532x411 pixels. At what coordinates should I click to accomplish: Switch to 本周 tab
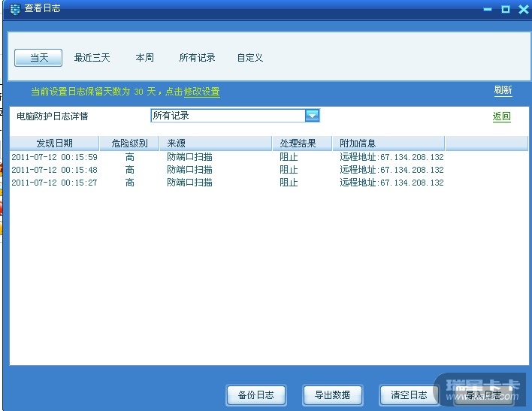click(144, 58)
